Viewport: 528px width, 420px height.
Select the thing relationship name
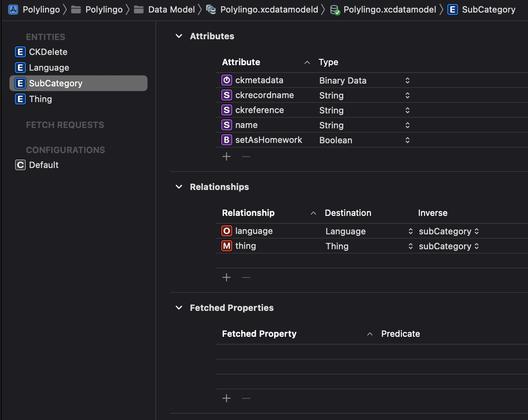246,246
